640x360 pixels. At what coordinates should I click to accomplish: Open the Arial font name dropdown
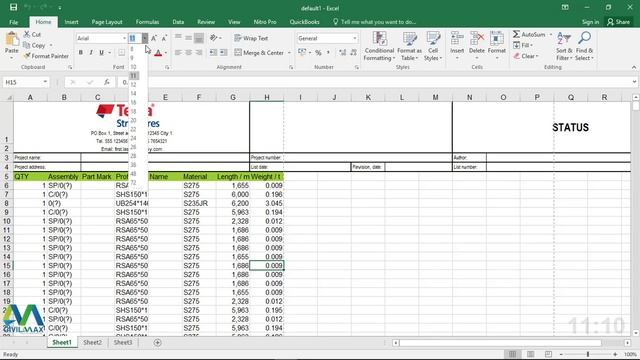click(x=124, y=38)
